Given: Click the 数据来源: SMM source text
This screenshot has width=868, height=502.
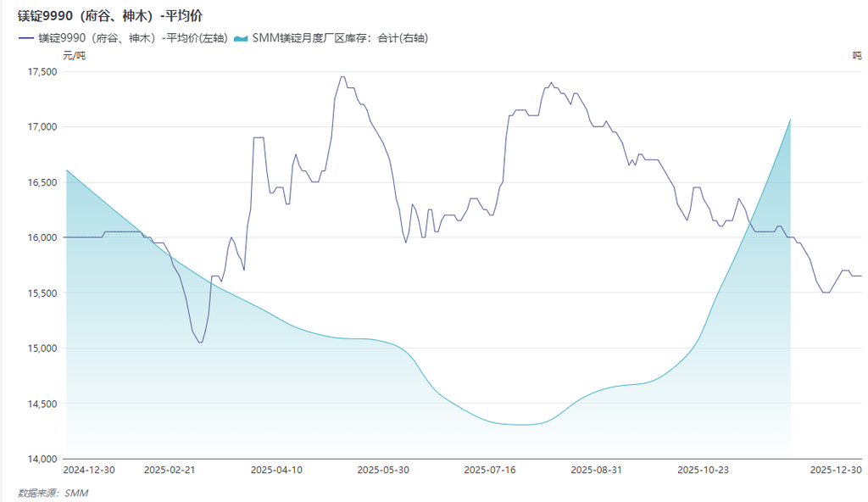Looking at the screenshot, I should pyautogui.click(x=53, y=493).
